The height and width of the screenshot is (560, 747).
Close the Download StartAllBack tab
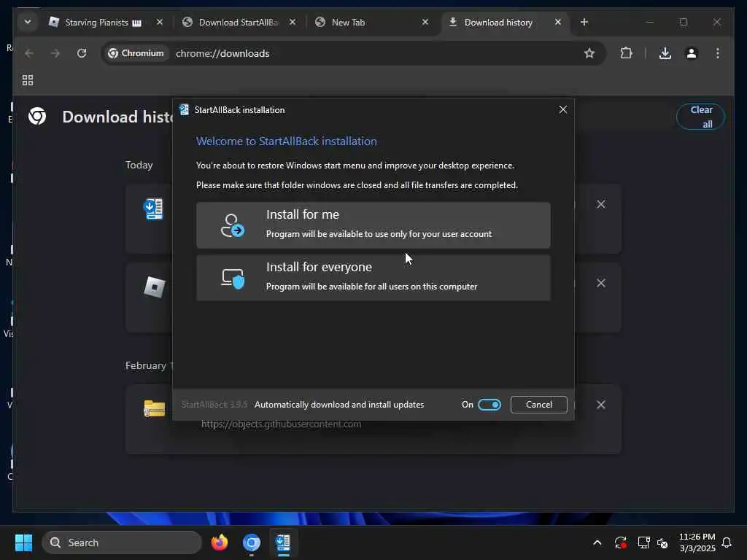[x=293, y=22]
